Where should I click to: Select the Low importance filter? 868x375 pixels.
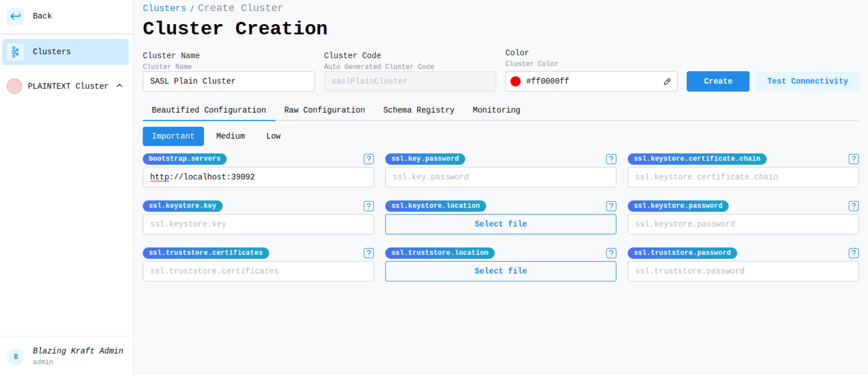coord(273,136)
